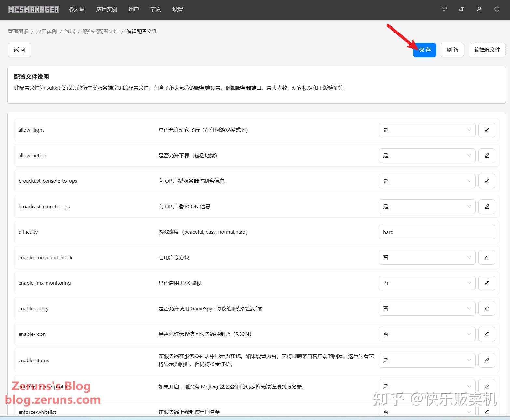
Task: Click the MCSManager logo
Action: click(x=34, y=9)
